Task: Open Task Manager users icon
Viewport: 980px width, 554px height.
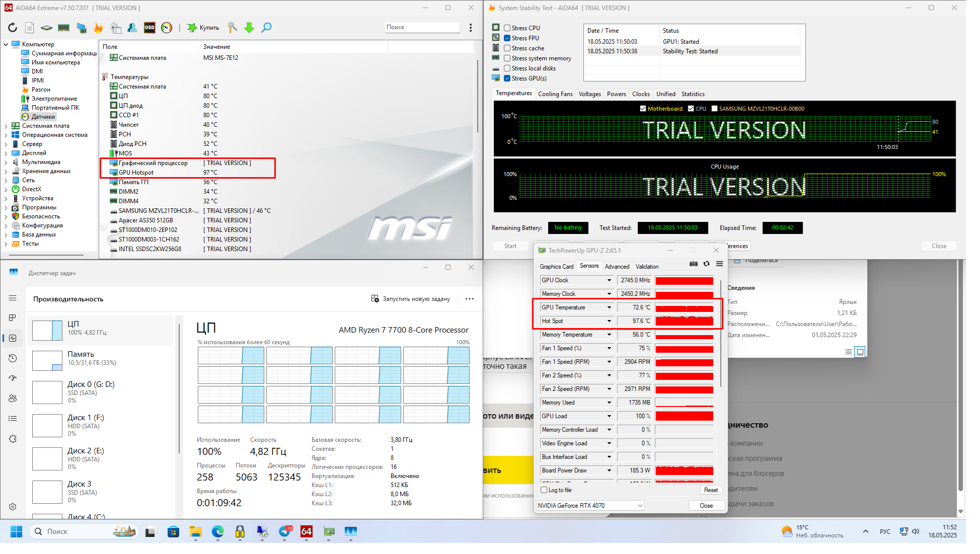Action: pyautogui.click(x=13, y=399)
